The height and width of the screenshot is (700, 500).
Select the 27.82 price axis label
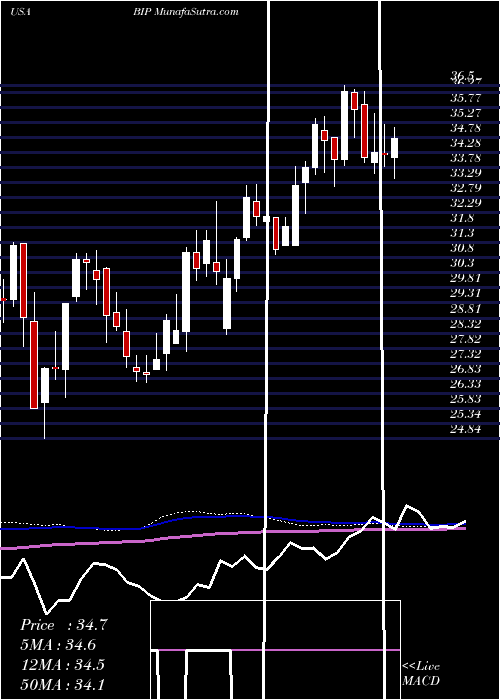(466, 339)
